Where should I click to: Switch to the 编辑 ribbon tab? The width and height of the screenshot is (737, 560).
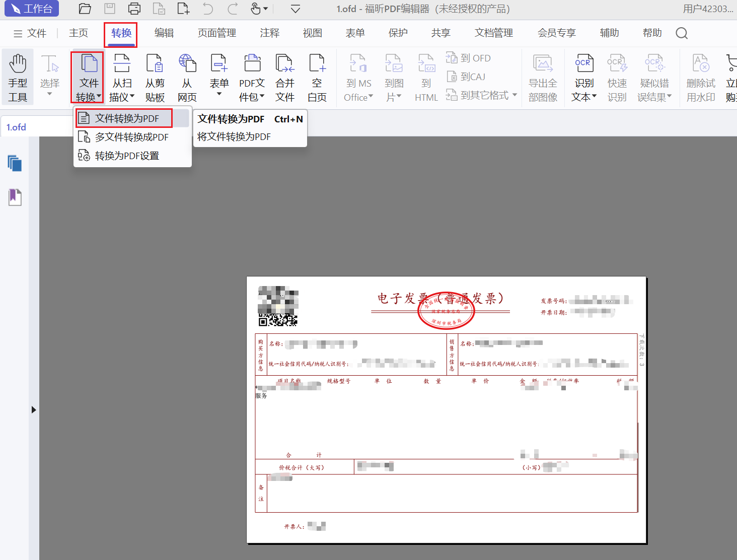click(x=164, y=33)
